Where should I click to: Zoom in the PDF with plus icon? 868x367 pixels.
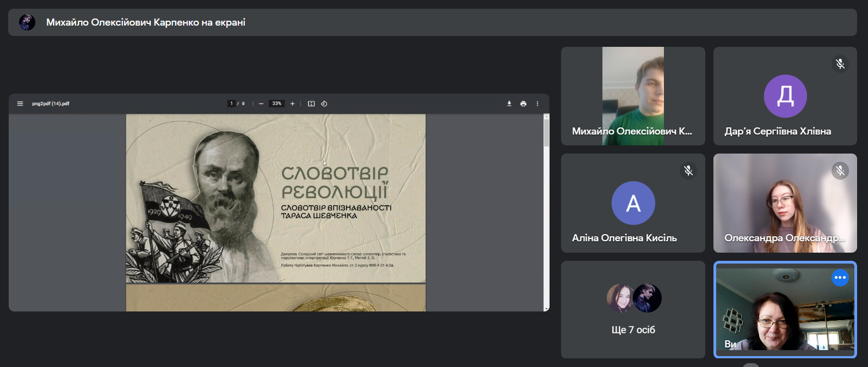click(292, 103)
